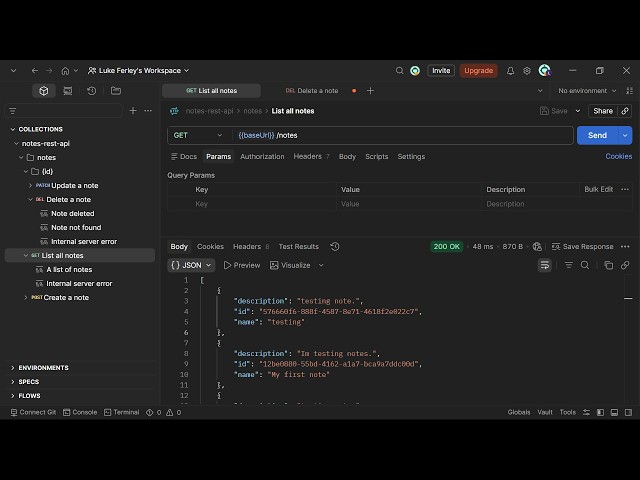Open the Save options dropdown arrow
640x480 pixels.
[x=578, y=111]
